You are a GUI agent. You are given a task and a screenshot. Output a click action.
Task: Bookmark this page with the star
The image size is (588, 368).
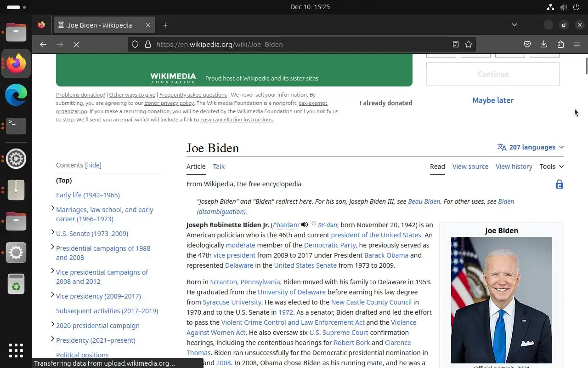[469, 44]
